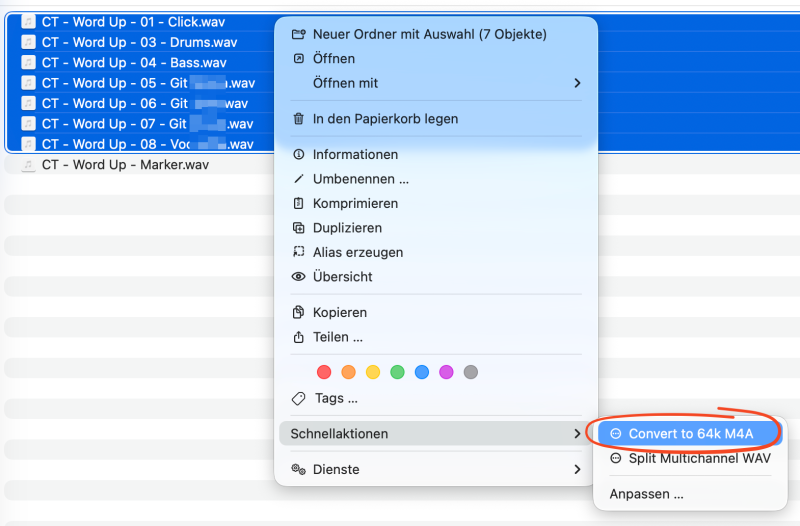The image size is (800, 526).
Task: Expand the Schnellaktionen submenu arrow
Action: [x=577, y=434]
